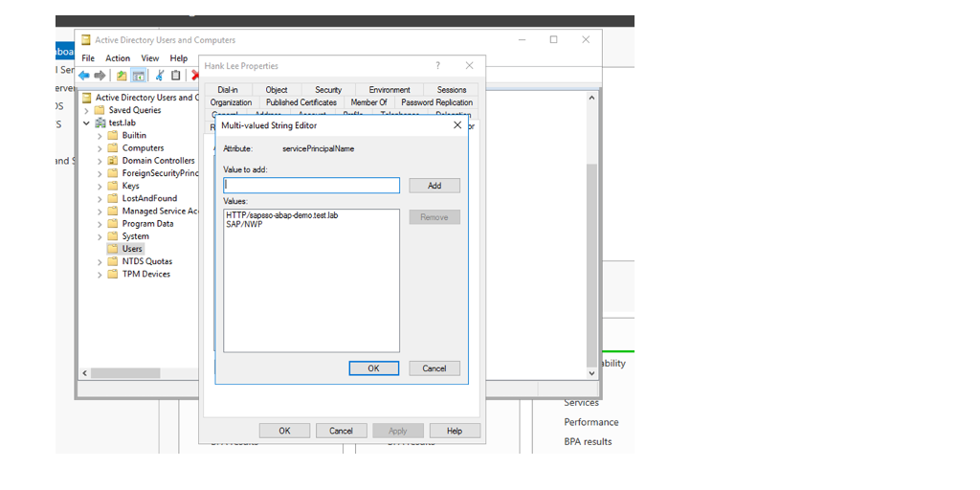Screen dimensions: 980x490
Task: Select the Users container
Action: coord(132,249)
